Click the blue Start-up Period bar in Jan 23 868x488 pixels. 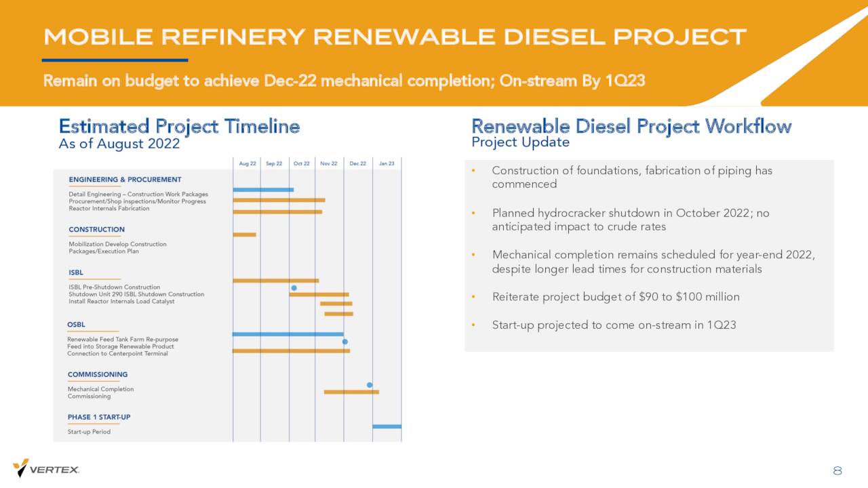387,426
